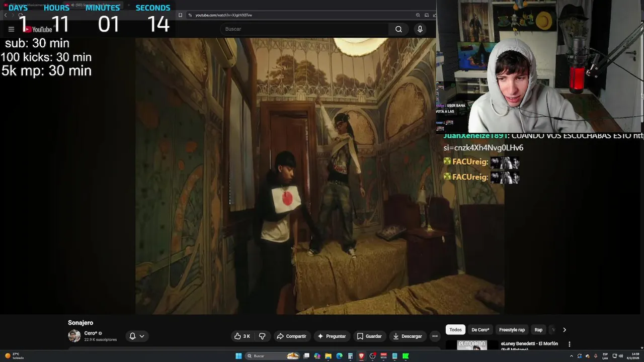Click the video title 'Sonajero'

(x=80, y=323)
